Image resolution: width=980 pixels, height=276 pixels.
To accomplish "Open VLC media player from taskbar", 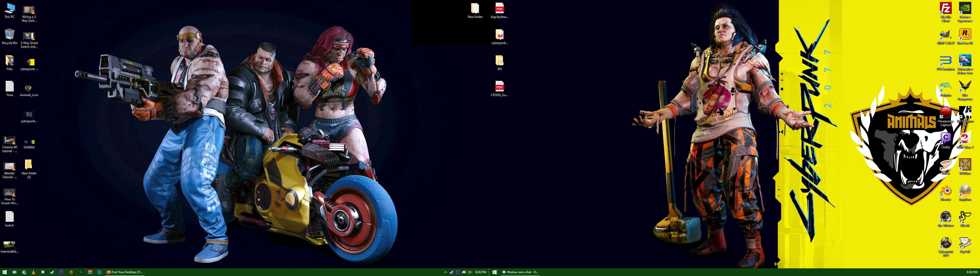I will point(33,272).
